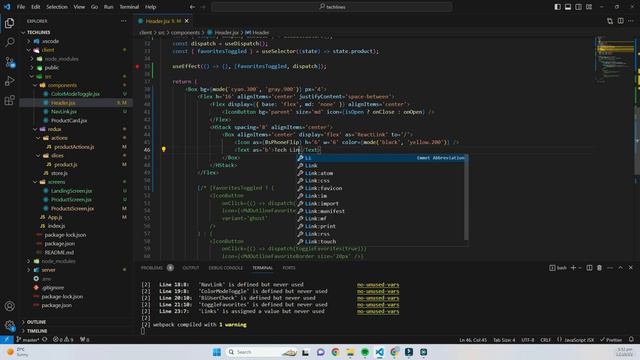
Task: Open the panel ellipsis actions menu
Action: click(x=610, y=268)
